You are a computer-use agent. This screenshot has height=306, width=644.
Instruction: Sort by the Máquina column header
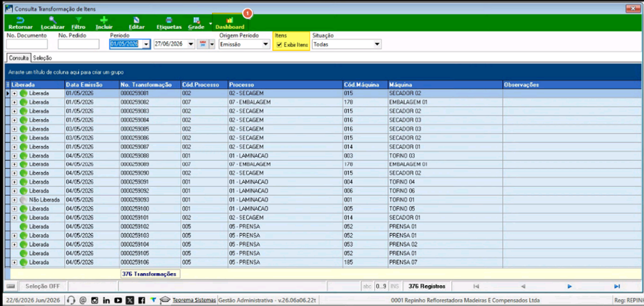pos(445,84)
